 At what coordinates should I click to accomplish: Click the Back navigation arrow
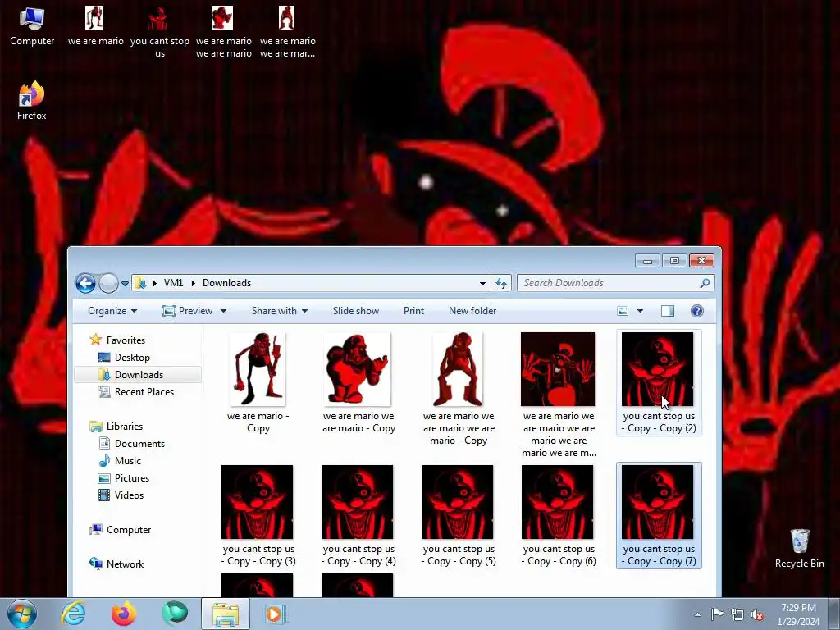[x=85, y=283]
